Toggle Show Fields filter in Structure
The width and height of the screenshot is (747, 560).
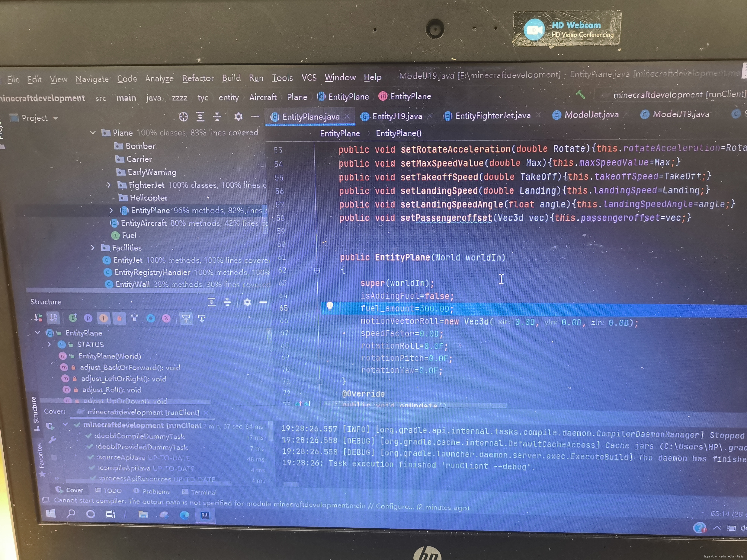click(104, 318)
